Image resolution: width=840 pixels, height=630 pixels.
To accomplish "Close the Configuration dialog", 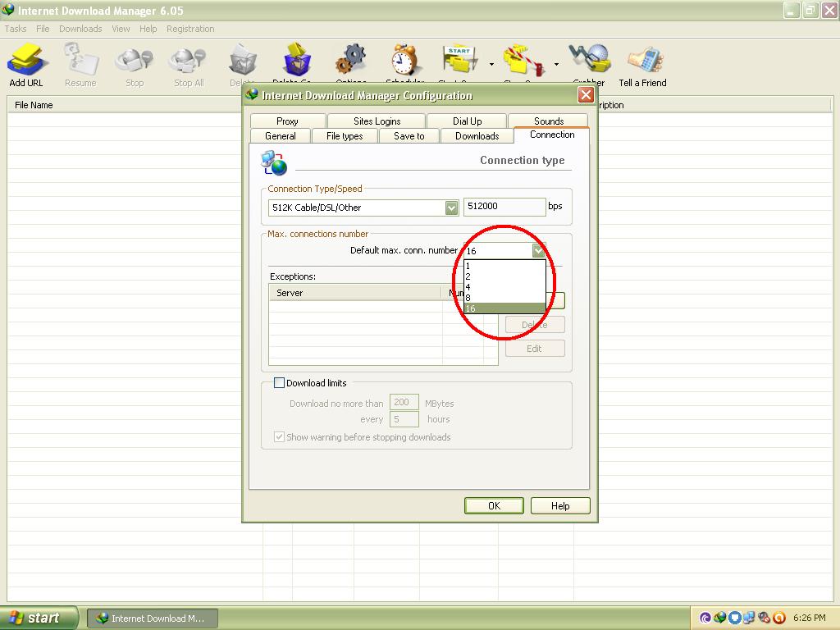I will click(586, 95).
